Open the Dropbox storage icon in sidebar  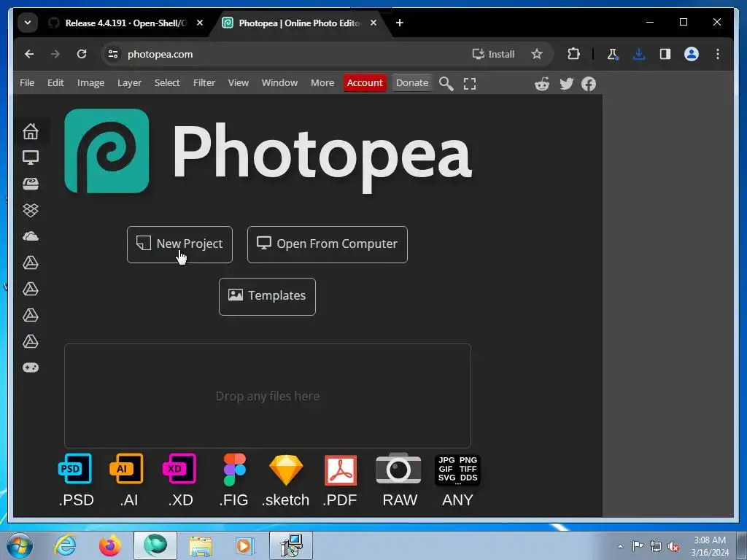(x=31, y=210)
